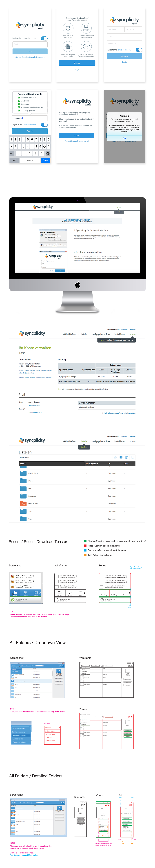Tap Login button under corporate account toggle
Image resolution: width=155 pixels, height=868 pixels.
coord(30,51)
